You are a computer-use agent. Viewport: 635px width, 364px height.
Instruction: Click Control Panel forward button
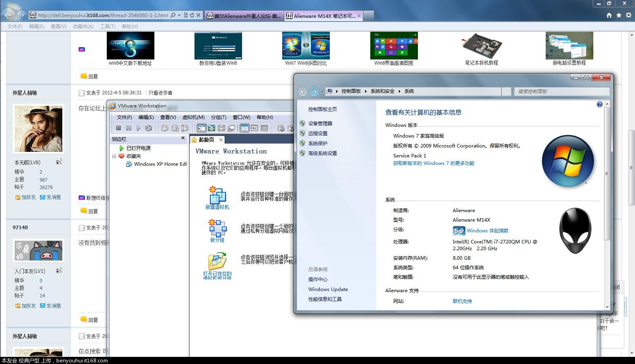click(314, 92)
